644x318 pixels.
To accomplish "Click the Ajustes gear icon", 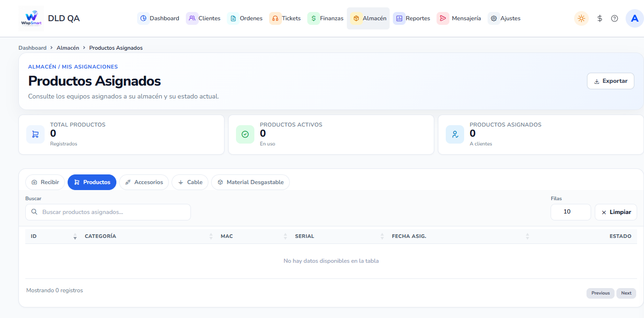I will tap(494, 18).
